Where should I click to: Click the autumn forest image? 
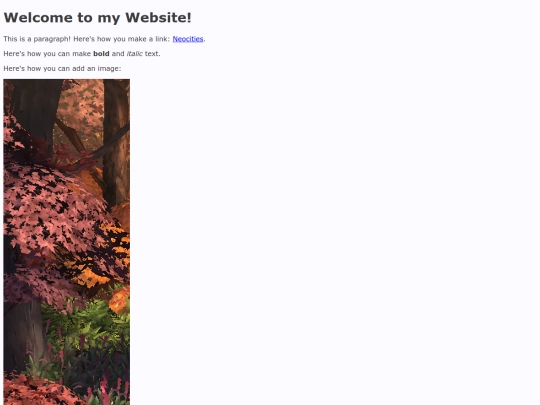tap(66, 242)
